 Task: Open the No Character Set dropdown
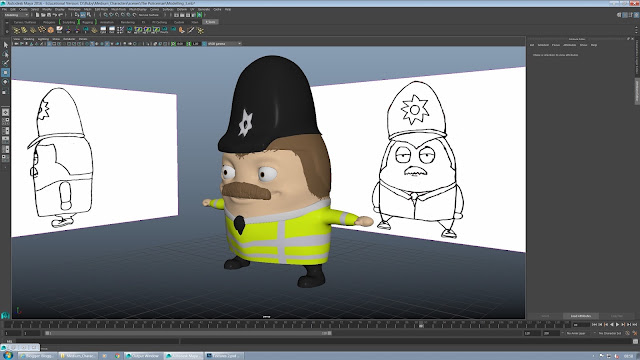pyautogui.click(x=610, y=333)
